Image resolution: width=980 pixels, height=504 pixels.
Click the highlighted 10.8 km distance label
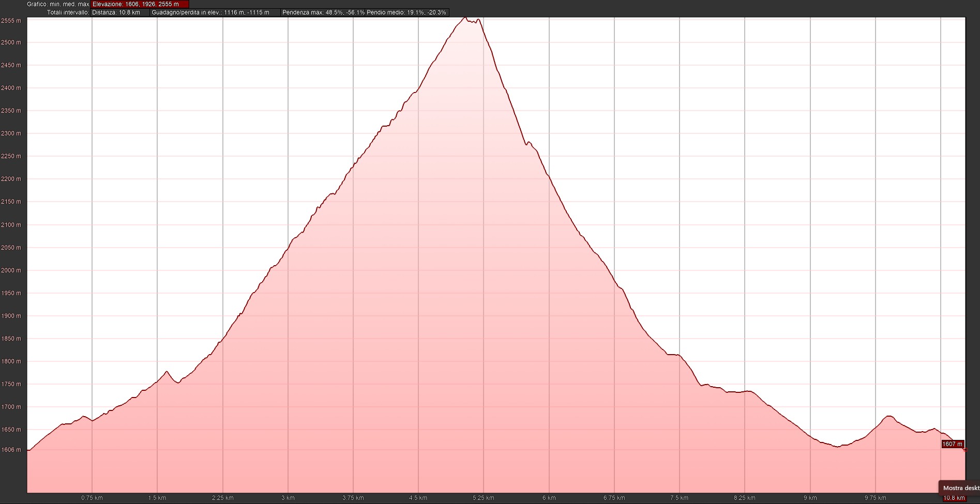pos(954,498)
